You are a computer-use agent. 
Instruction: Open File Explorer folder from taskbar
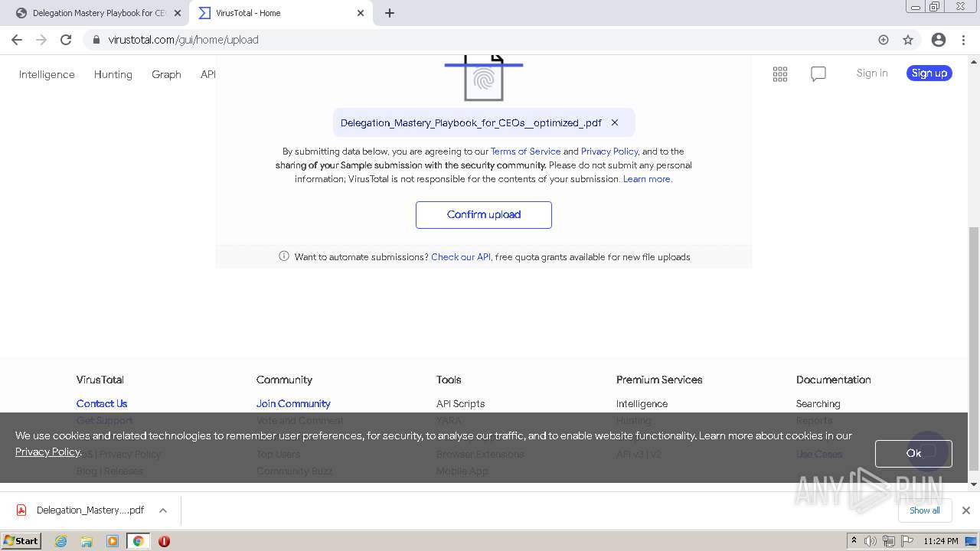87,541
